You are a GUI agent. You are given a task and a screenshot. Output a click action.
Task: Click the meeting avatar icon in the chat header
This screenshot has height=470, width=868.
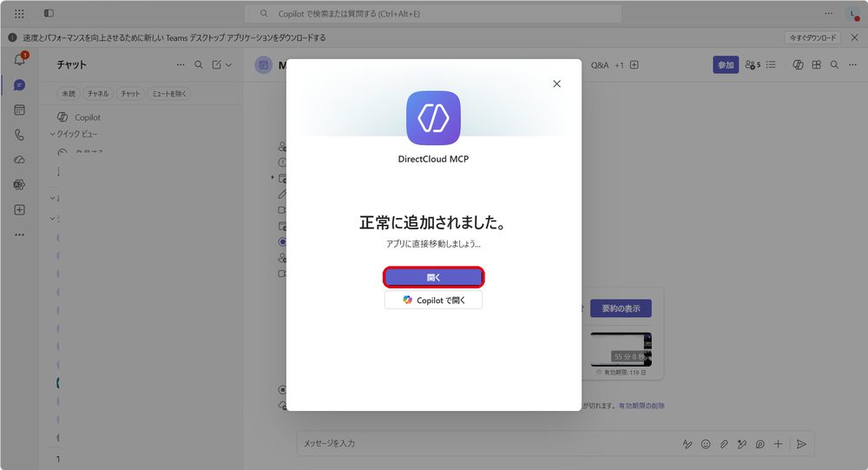[x=264, y=65]
